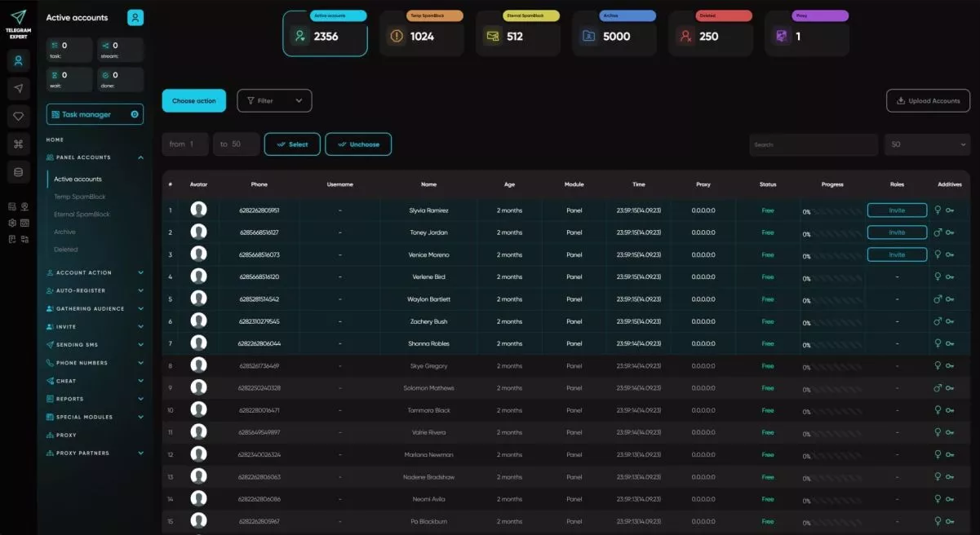The image size is (980, 535).
Task: Open Active accounts in the sidebar list
Action: pyautogui.click(x=78, y=179)
